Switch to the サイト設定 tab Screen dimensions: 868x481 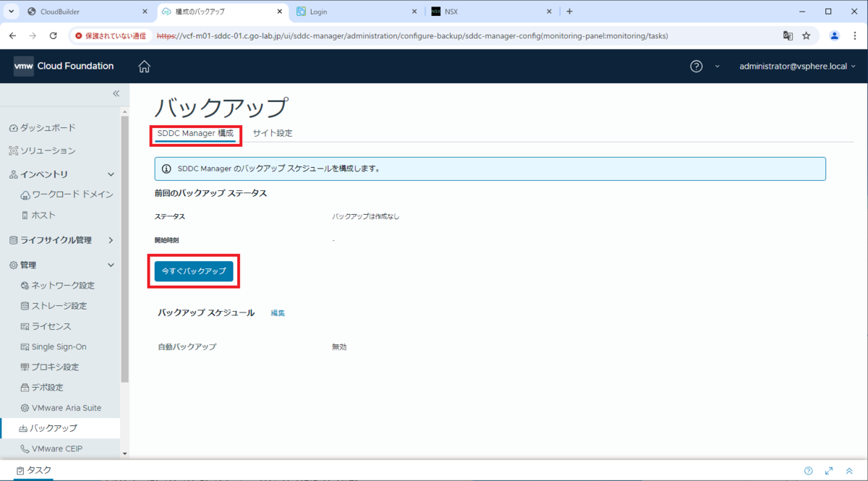pyautogui.click(x=273, y=133)
